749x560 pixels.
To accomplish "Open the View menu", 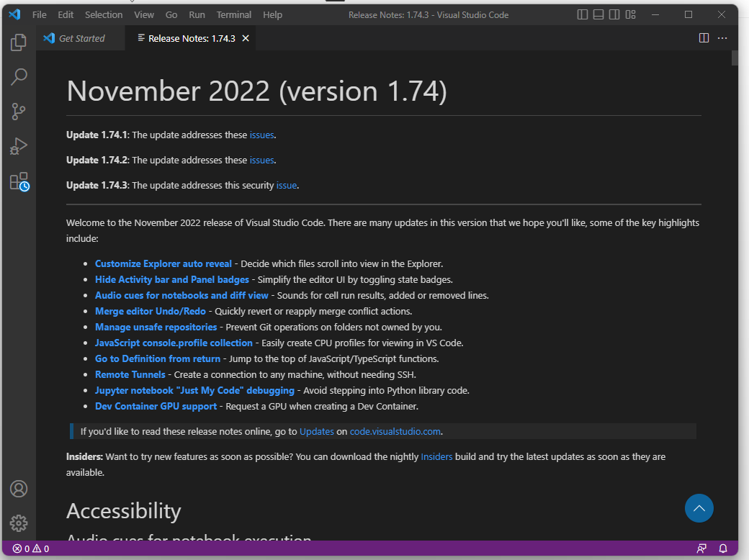I will tap(144, 15).
